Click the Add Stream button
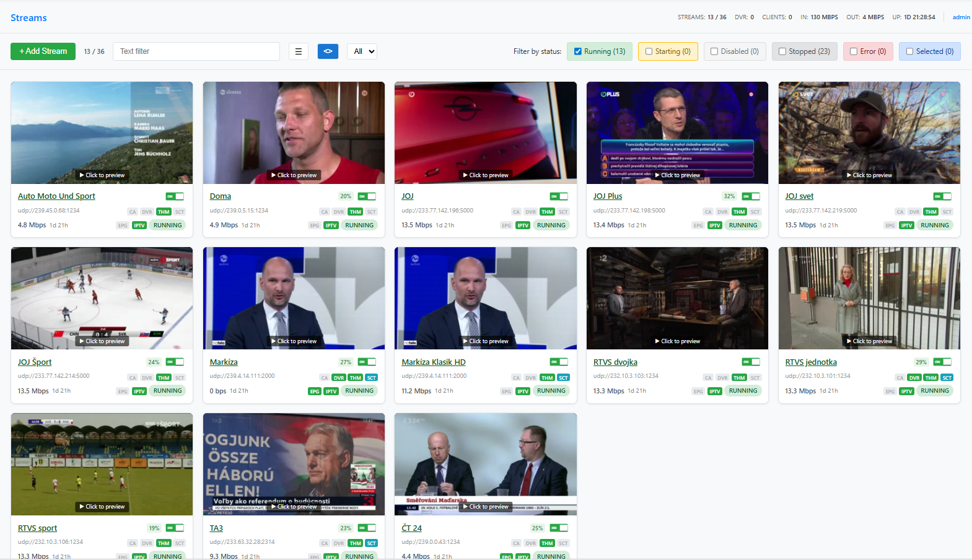This screenshot has height=560, width=972. click(x=43, y=51)
